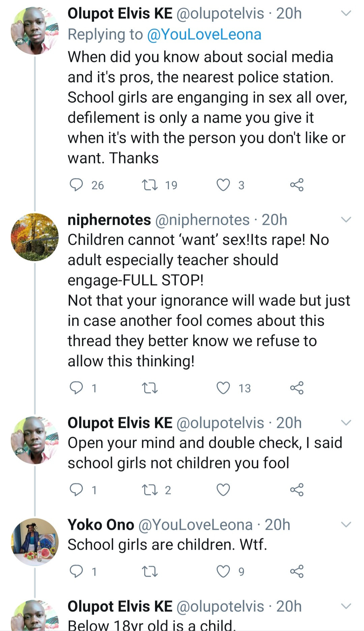
Task: Open options menu on Olupot's first tweet
Action: (x=346, y=13)
